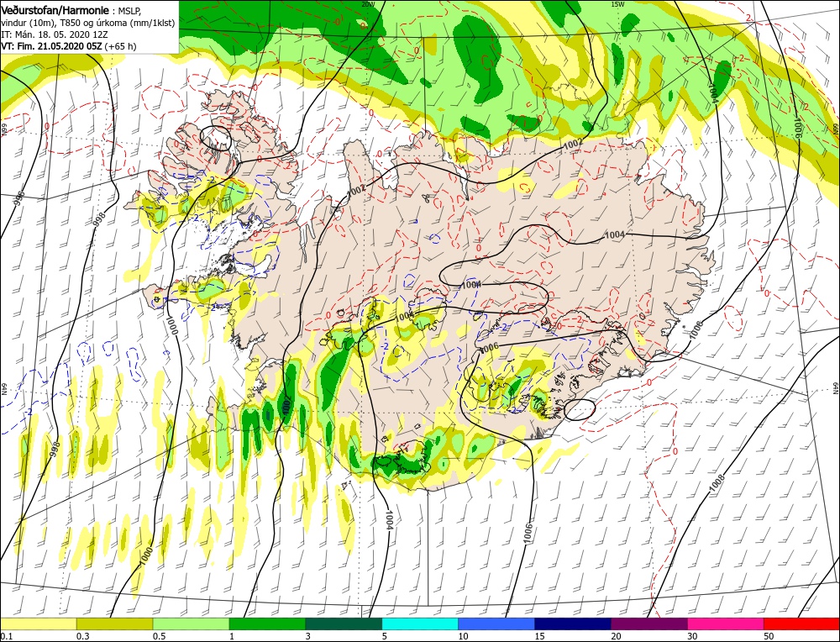
Task: Select the pink 30–50 legend swatch
Action: tap(726, 624)
